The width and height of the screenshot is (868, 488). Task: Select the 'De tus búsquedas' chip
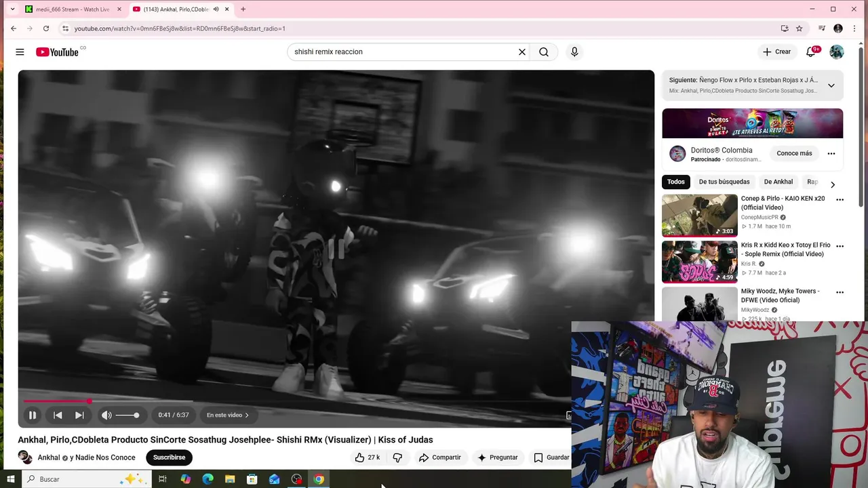click(x=724, y=182)
